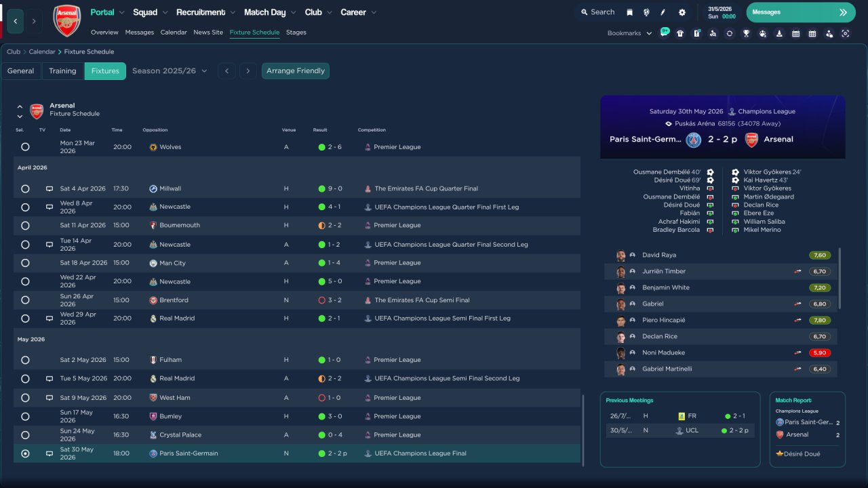Click the TV icon for Millwall fixture
The width and height of the screenshot is (868, 488).
50,188
